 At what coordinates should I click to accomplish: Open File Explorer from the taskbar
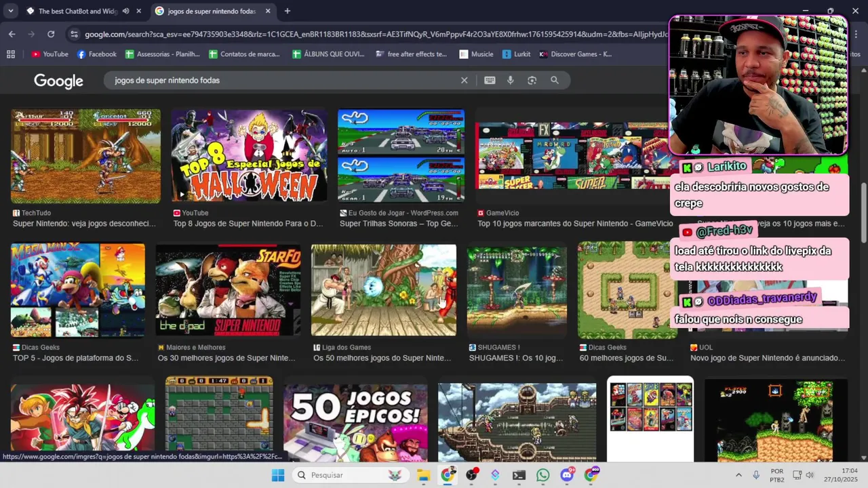(x=423, y=475)
